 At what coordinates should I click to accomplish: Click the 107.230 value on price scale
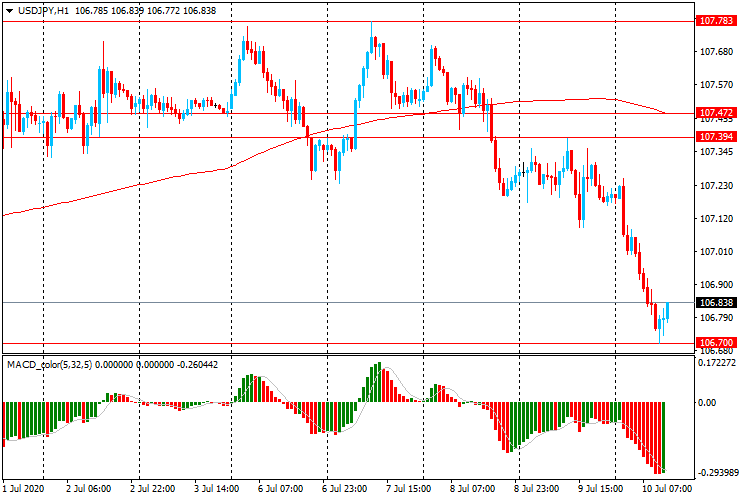[716, 185]
